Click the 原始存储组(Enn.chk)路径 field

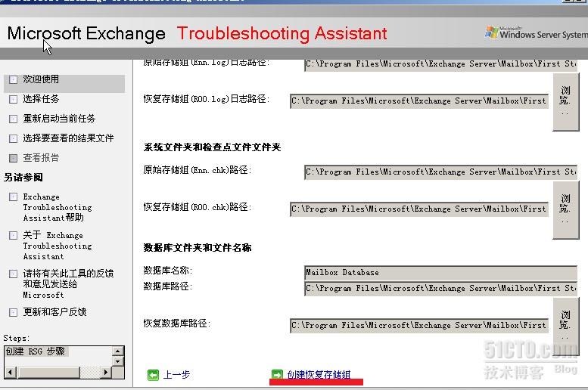click(440, 172)
